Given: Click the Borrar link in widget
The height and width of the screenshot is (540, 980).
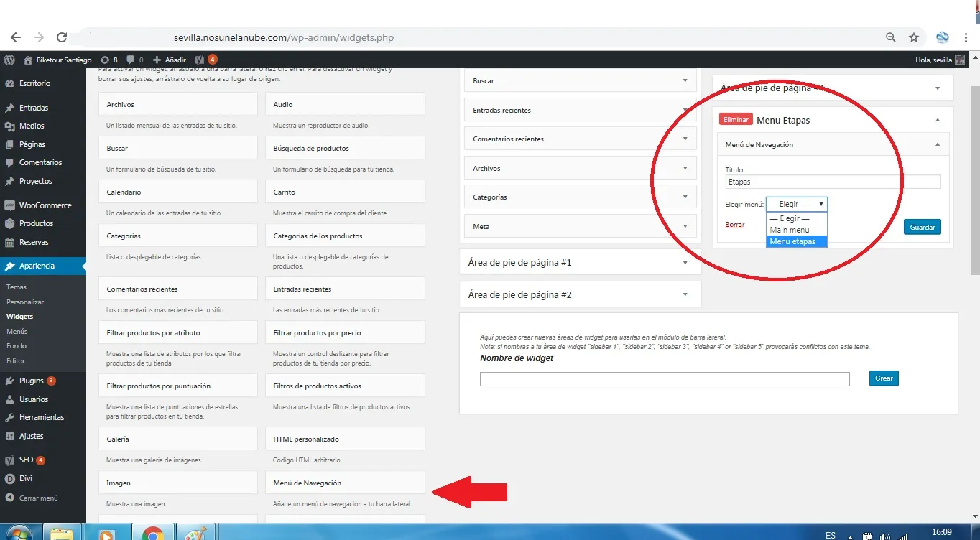Looking at the screenshot, I should [x=734, y=225].
